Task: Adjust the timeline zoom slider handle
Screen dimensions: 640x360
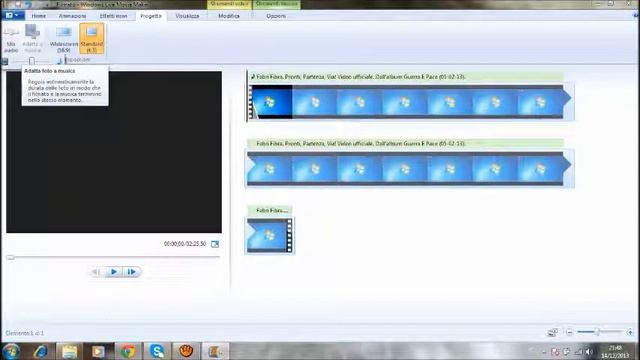Action: pos(597,332)
